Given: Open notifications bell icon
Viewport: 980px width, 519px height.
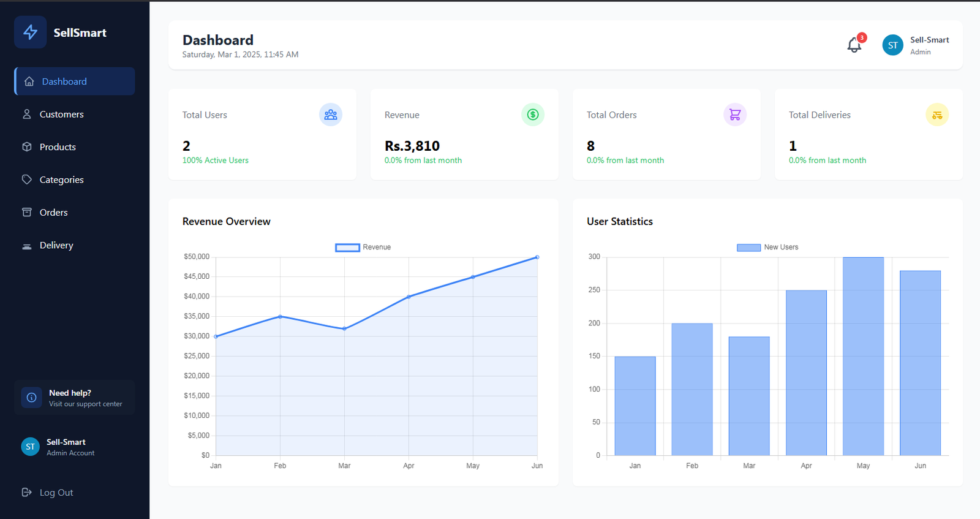Looking at the screenshot, I should pos(854,45).
